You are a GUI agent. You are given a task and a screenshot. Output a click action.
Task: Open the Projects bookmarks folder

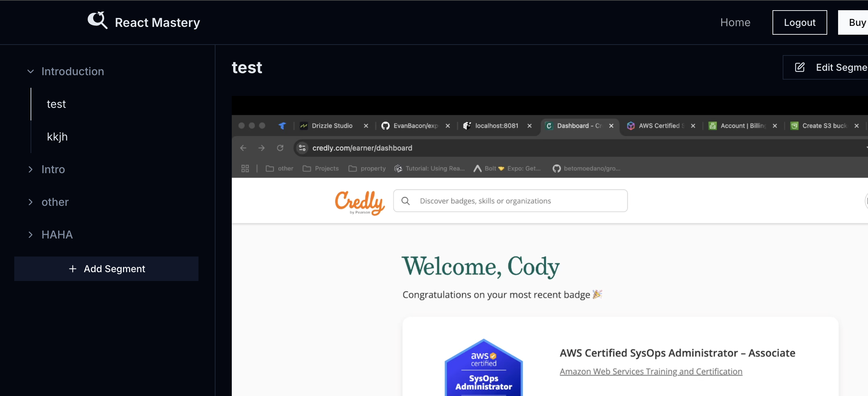[x=321, y=168]
